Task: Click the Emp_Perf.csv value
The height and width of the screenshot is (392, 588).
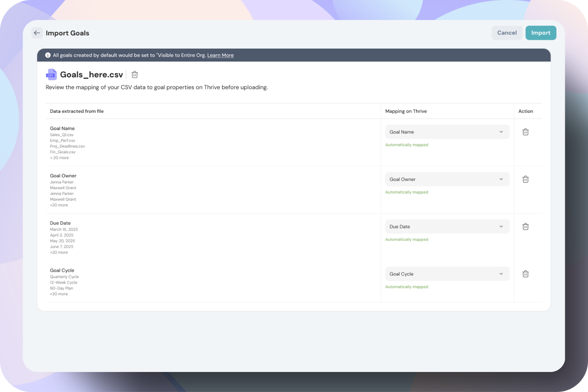Action: tap(62, 141)
